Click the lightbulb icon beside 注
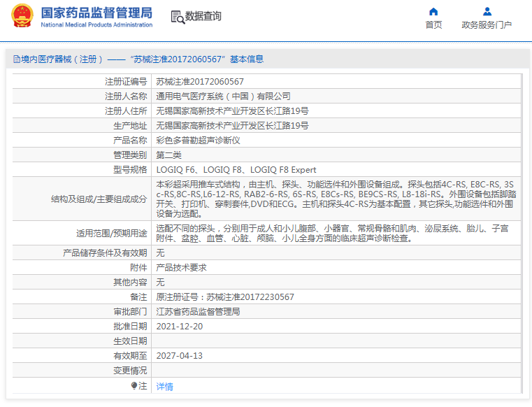 (134, 385)
